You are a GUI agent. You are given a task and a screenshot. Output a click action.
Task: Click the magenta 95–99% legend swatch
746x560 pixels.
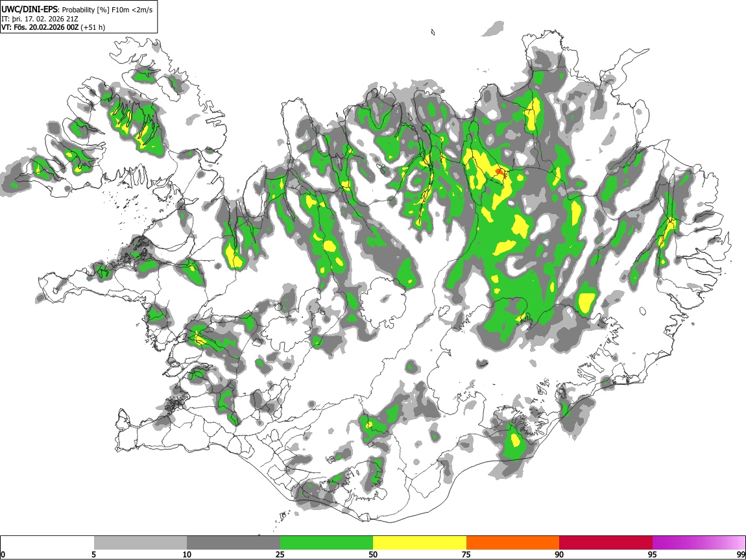699,543
